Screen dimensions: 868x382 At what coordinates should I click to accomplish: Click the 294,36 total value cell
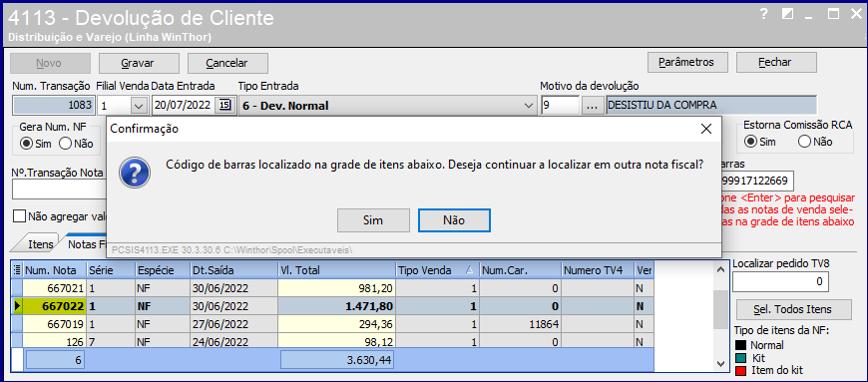click(x=336, y=324)
